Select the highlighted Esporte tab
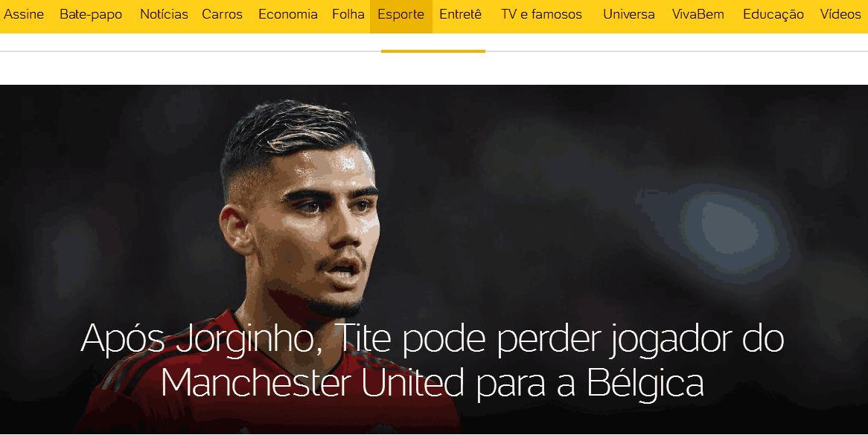 [401, 16]
